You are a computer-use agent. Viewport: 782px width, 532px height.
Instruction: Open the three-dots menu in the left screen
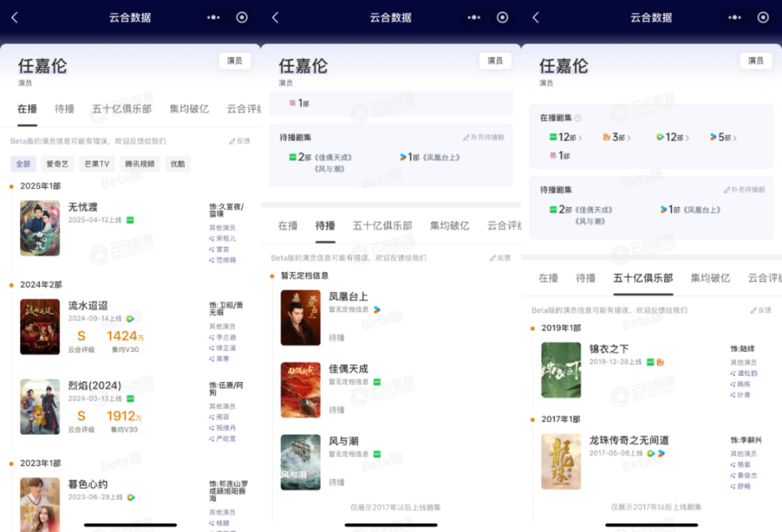pyautogui.click(x=213, y=17)
